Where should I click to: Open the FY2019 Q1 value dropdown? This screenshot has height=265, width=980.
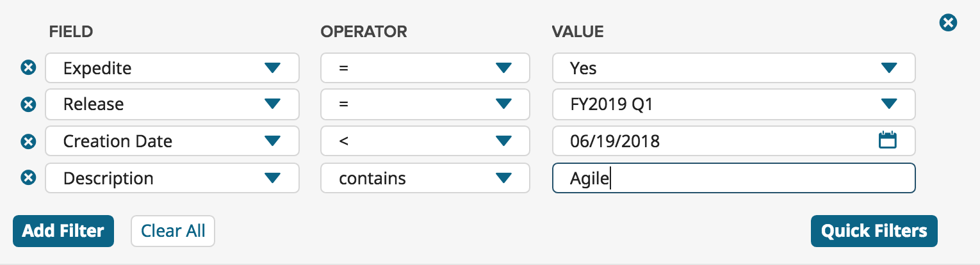(734, 104)
